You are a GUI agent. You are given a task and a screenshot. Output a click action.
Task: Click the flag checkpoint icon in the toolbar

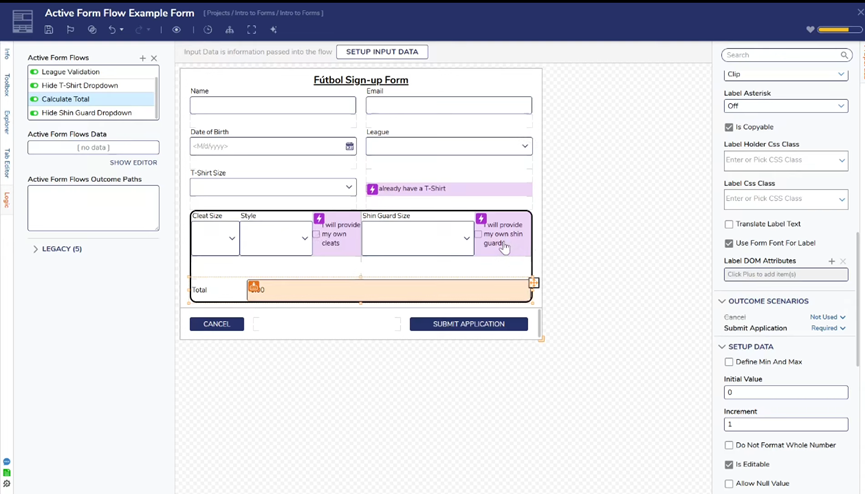click(x=70, y=30)
